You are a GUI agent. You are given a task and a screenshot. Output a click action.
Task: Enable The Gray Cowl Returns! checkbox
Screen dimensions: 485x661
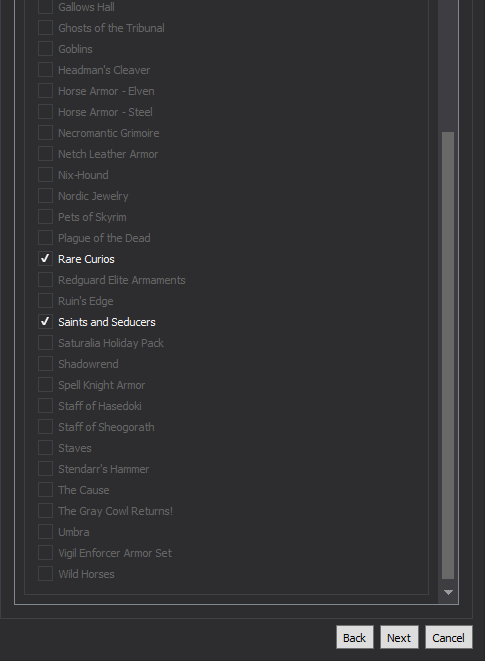[x=45, y=511]
